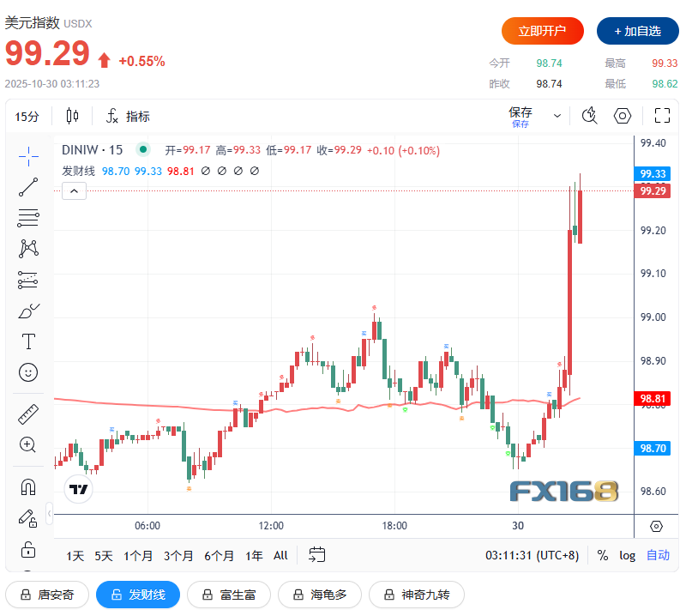Image resolution: width=686 pixels, height=616 pixels.
Task: Open the quick search lightning icon
Action: pyautogui.click(x=590, y=116)
